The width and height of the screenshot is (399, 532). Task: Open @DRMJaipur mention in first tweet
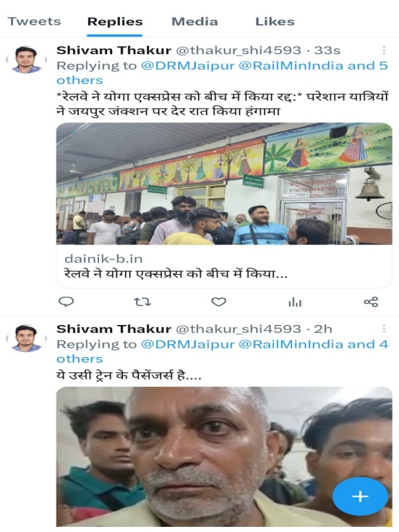[x=187, y=66]
